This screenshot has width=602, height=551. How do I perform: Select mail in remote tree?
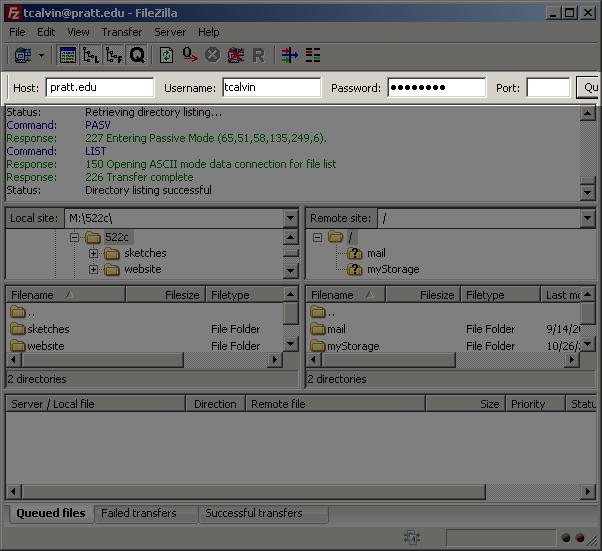point(376,253)
